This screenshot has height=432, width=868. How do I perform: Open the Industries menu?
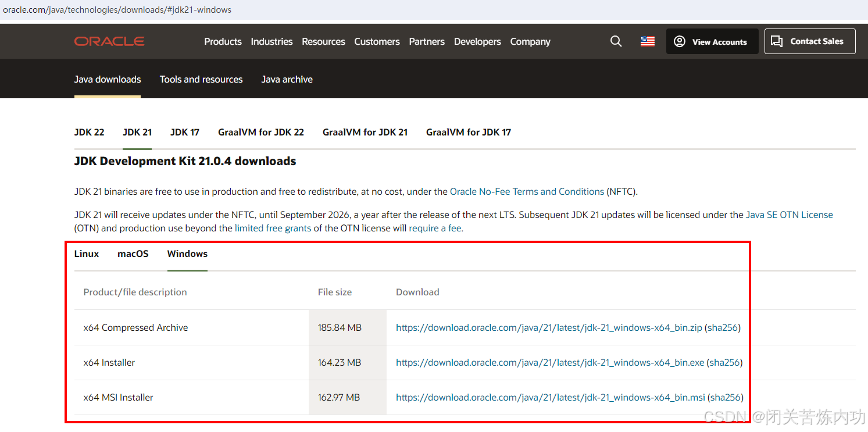(272, 41)
